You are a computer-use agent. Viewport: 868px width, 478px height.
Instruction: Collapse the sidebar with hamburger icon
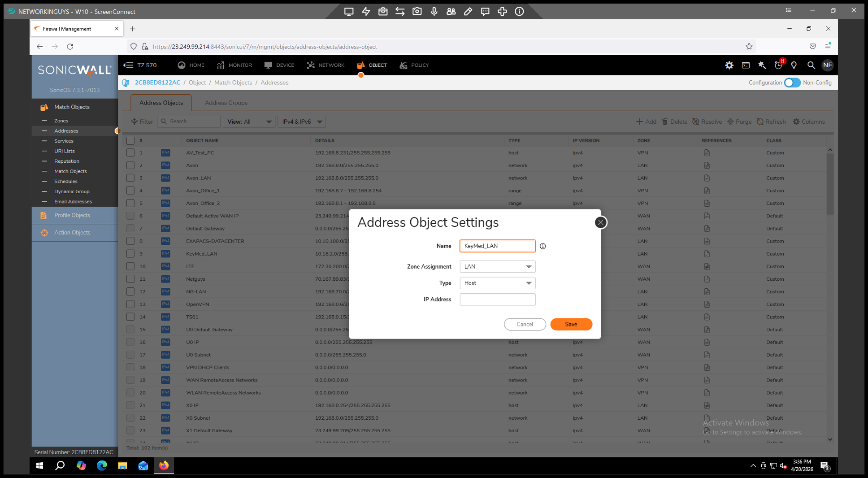pos(128,65)
